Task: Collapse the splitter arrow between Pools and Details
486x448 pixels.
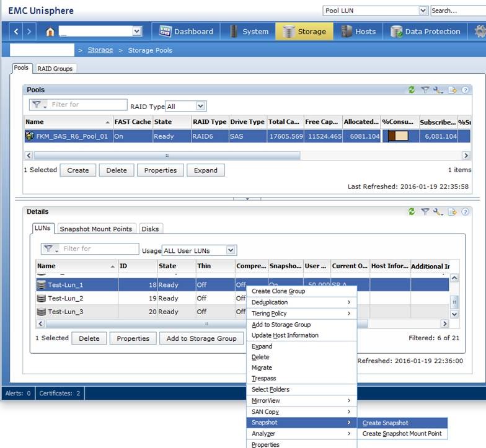Action: pos(247,199)
